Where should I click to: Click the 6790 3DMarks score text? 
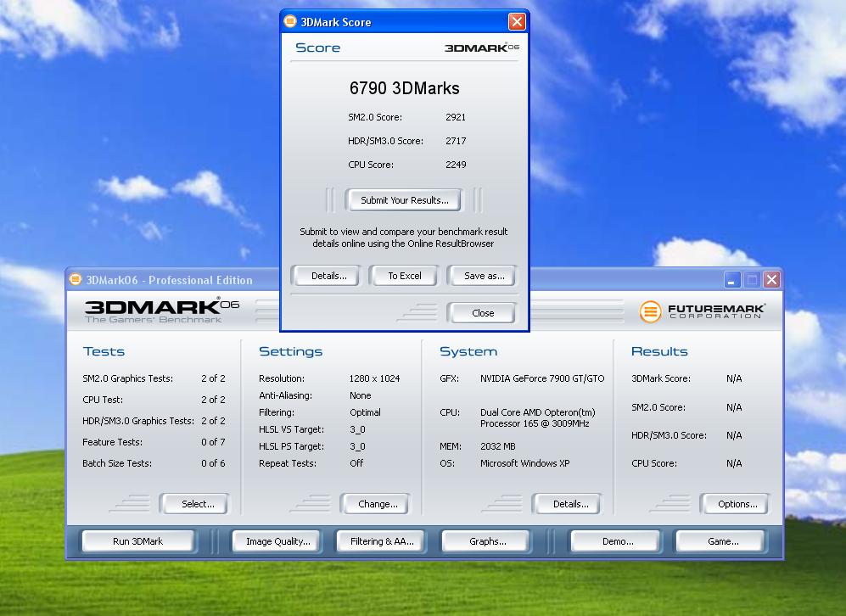click(x=404, y=88)
